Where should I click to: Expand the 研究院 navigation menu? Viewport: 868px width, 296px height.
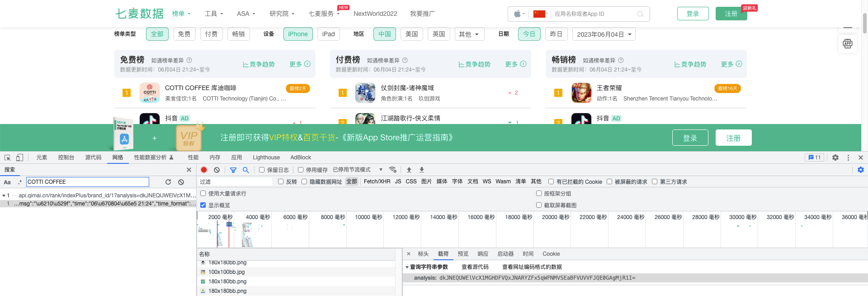click(x=282, y=14)
